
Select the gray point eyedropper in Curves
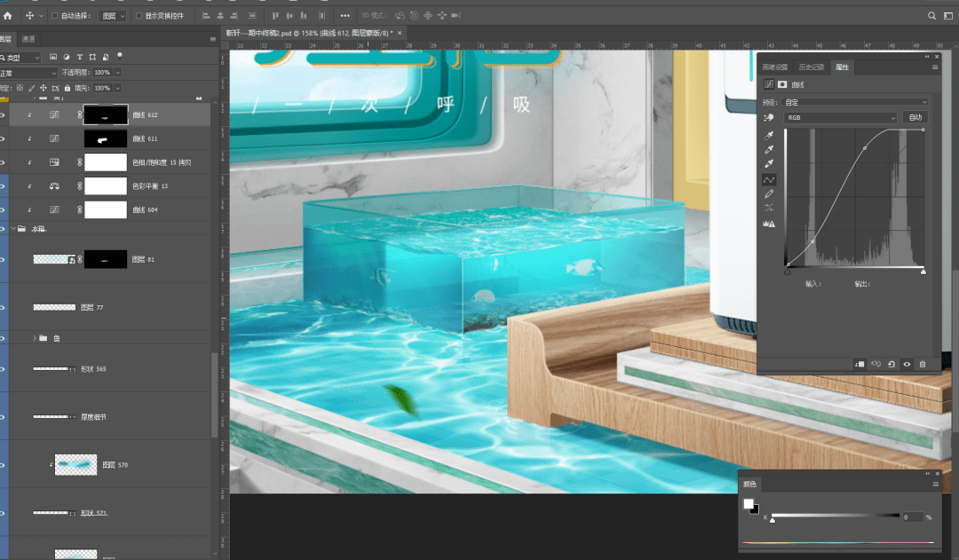point(769,149)
